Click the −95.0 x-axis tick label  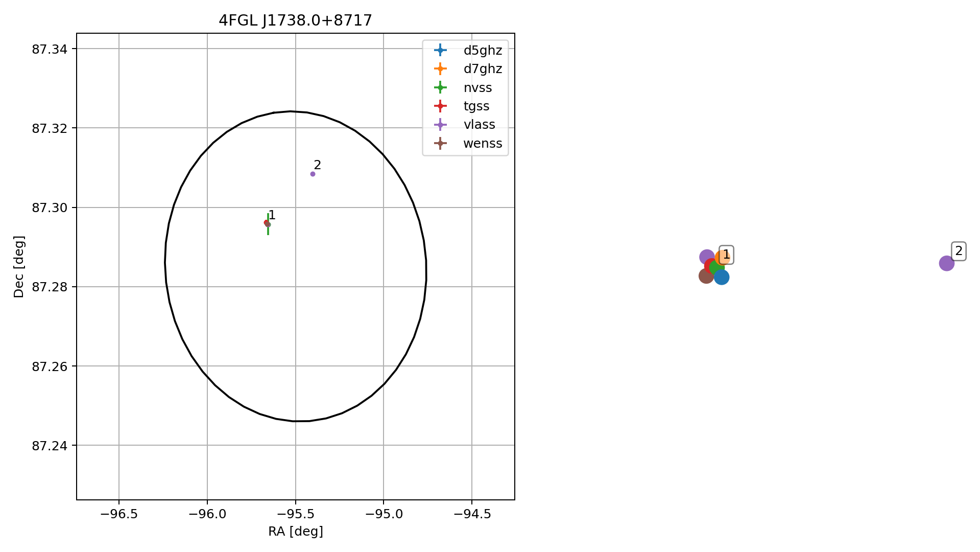(384, 514)
